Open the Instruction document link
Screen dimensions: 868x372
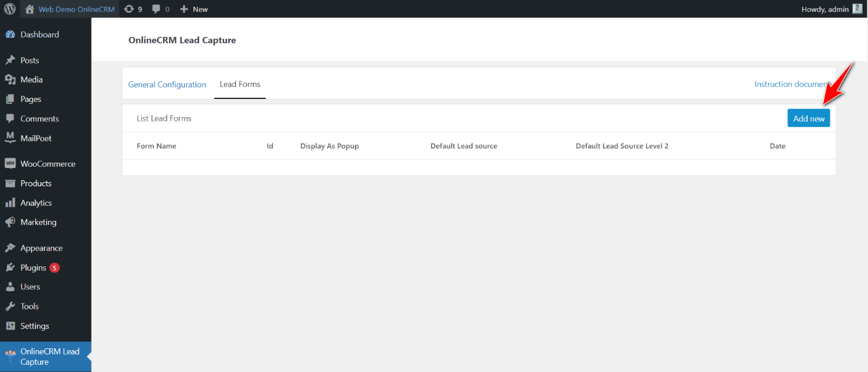coord(791,84)
